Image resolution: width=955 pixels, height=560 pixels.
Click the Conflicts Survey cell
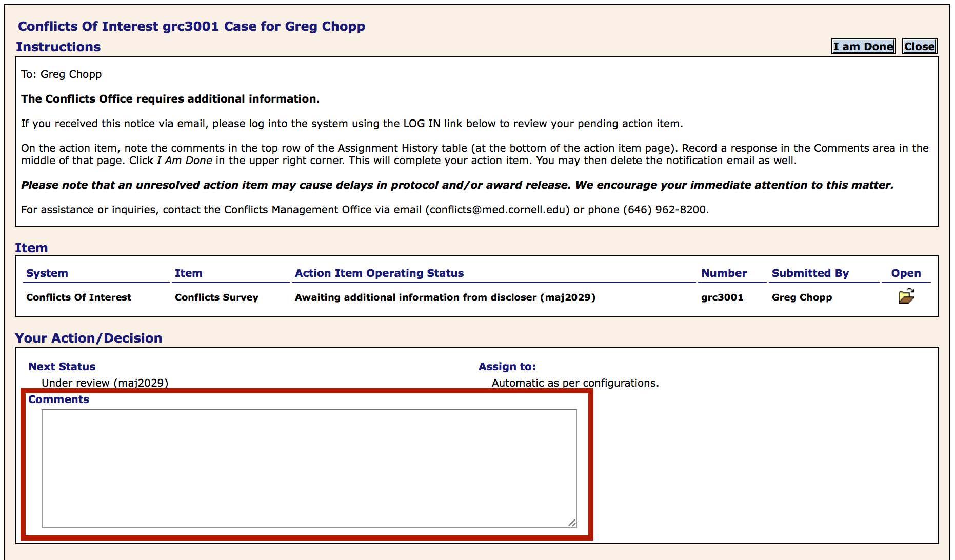216,297
